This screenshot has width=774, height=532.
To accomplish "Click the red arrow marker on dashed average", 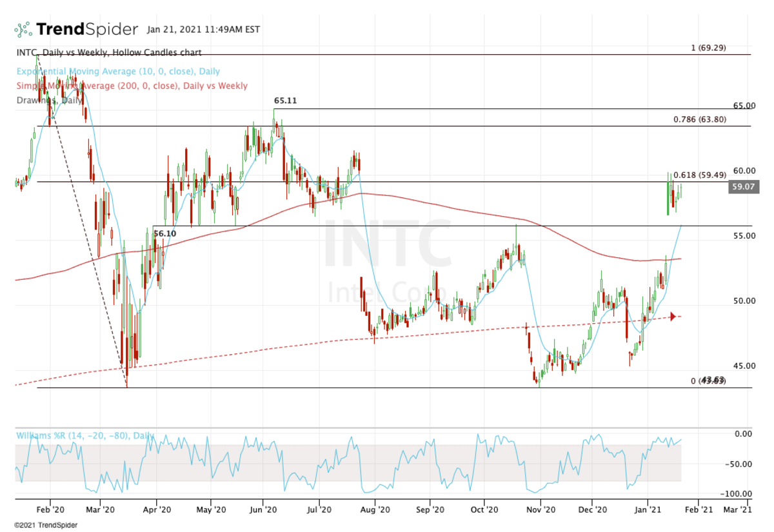I will click(x=673, y=316).
